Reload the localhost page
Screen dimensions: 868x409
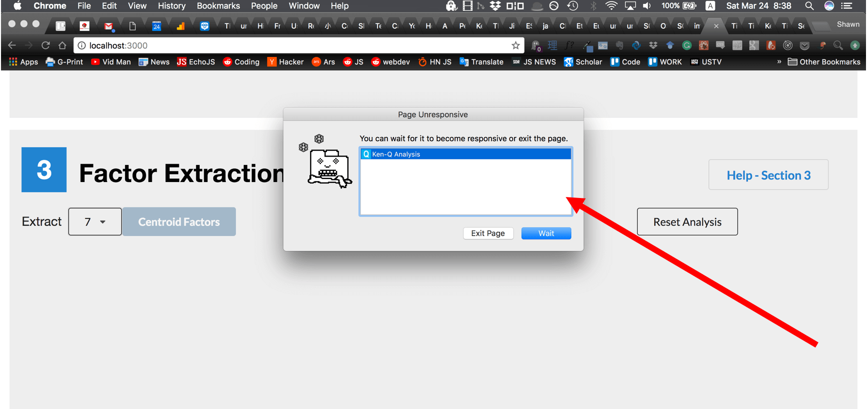[x=46, y=45]
